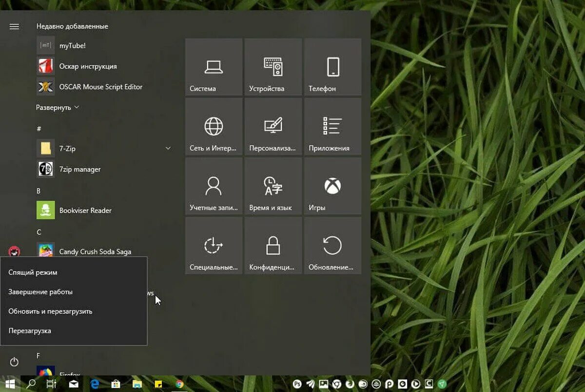Click the F letter group header
585x392 pixels.
click(x=39, y=355)
